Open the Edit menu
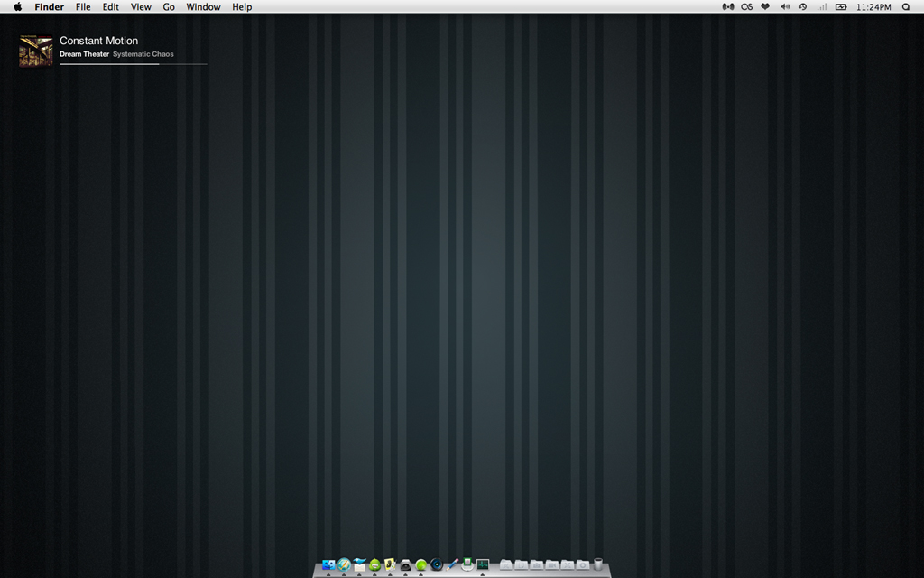This screenshot has height=578, width=924. (111, 7)
